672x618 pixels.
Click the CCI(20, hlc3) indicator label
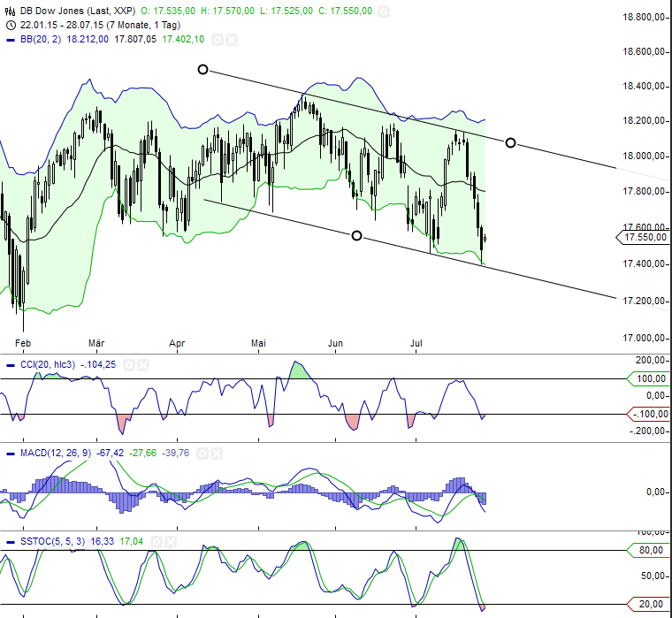pyautogui.click(x=48, y=365)
